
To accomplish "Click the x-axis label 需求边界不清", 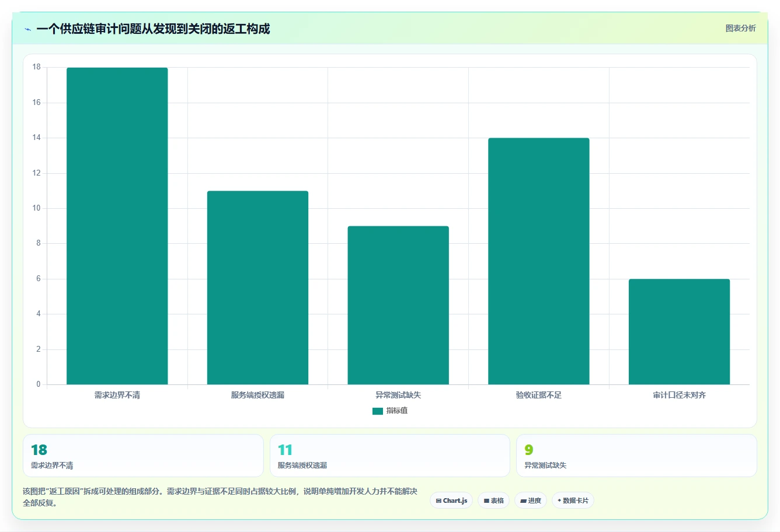I will (117, 395).
